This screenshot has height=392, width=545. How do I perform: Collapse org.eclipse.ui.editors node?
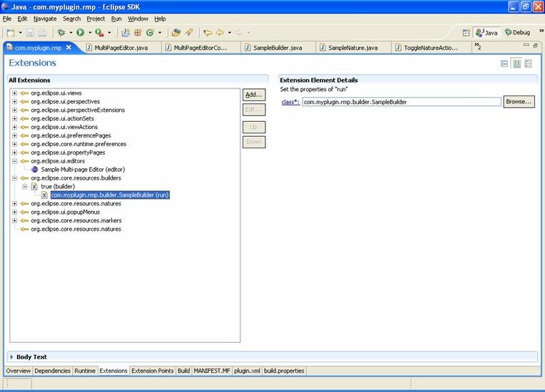tap(14, 161)
